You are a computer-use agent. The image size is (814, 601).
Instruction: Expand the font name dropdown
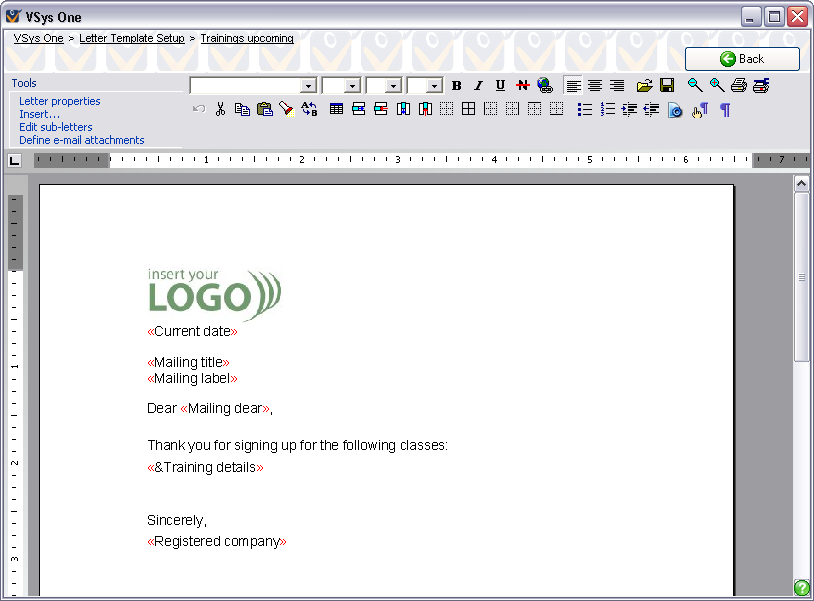[x=308, y=86]
